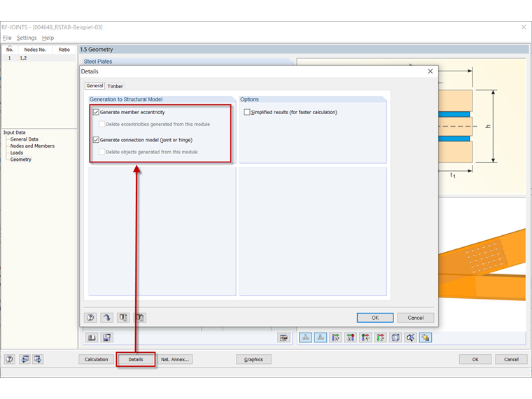
Task: Toggle the yellow render model icon
Action: click(426, 337)
